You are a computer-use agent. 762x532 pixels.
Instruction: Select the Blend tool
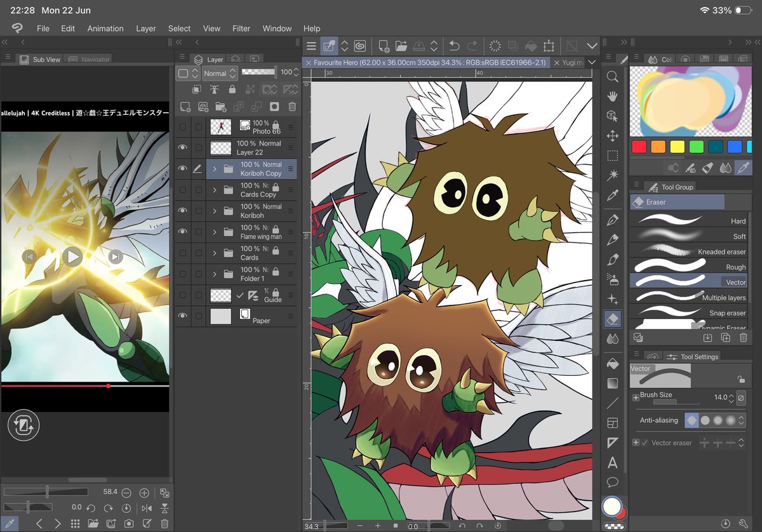click(612, 338)
